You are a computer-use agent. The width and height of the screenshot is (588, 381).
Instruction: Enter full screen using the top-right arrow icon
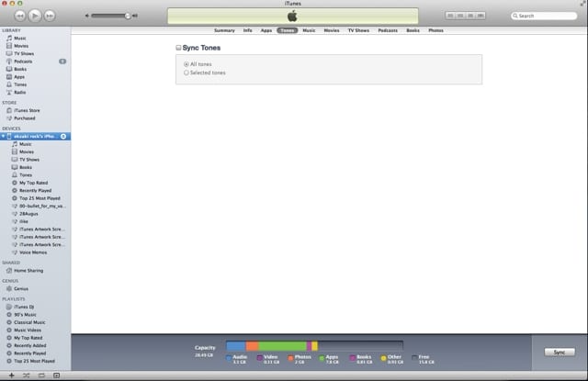[x=582, y=4]
